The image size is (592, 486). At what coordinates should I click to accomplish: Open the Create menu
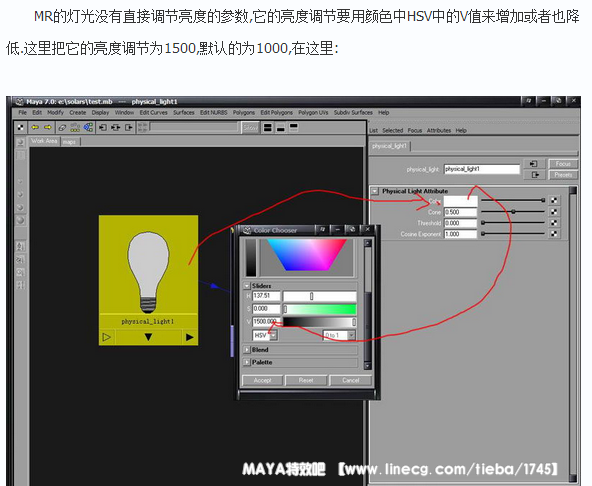point(78,113)
